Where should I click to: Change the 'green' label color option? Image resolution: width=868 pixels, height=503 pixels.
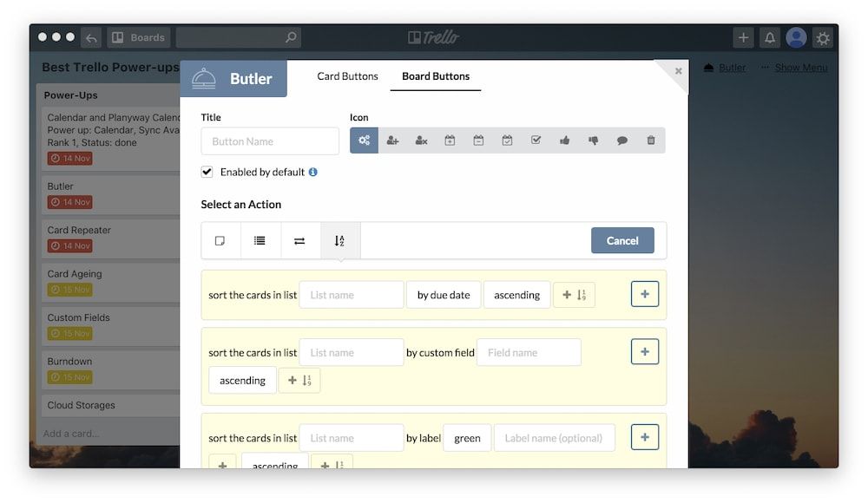click(x=467, y=438)
